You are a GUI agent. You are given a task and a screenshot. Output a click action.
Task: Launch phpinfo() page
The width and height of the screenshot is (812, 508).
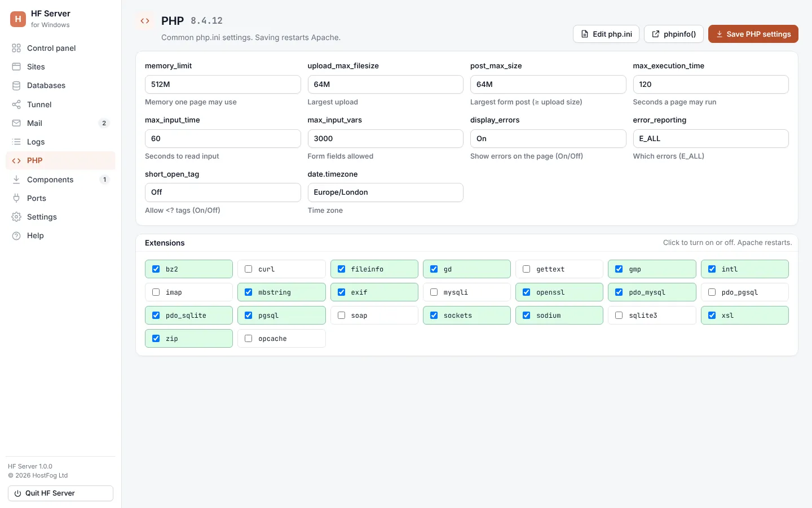tap(674, 34)
